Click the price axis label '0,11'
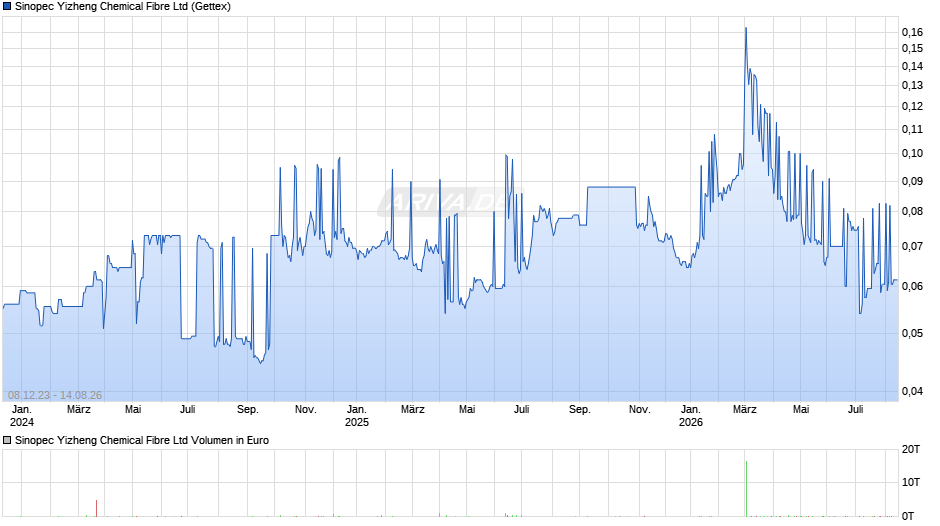The height and width of the screenshot is (526, 940). tap(912, 129)
